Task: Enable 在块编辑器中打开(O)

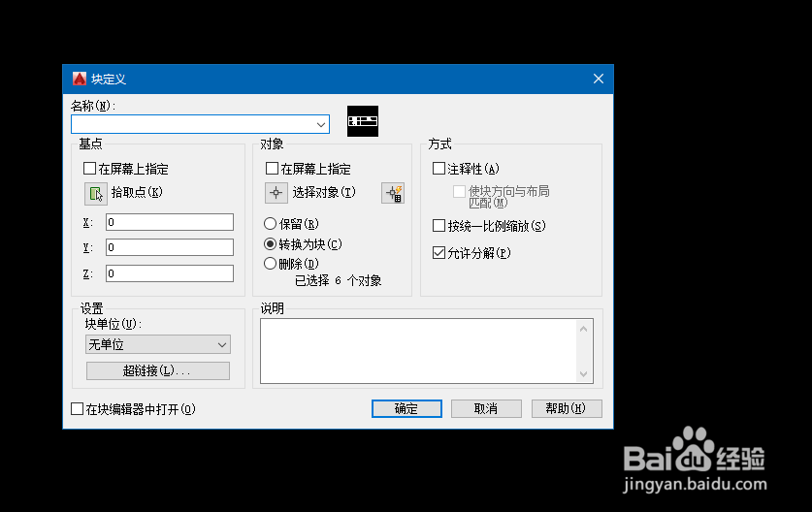Action: (78, 409)
